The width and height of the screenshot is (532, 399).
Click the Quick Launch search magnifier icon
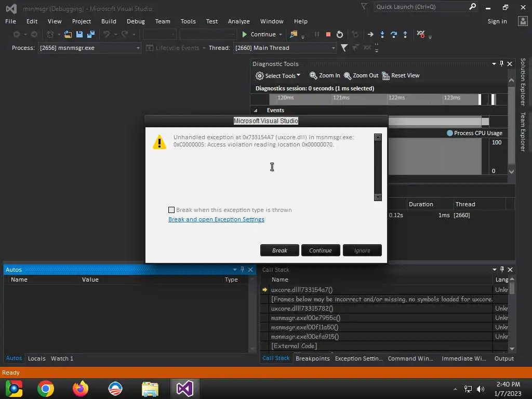(x=472, y=6)
